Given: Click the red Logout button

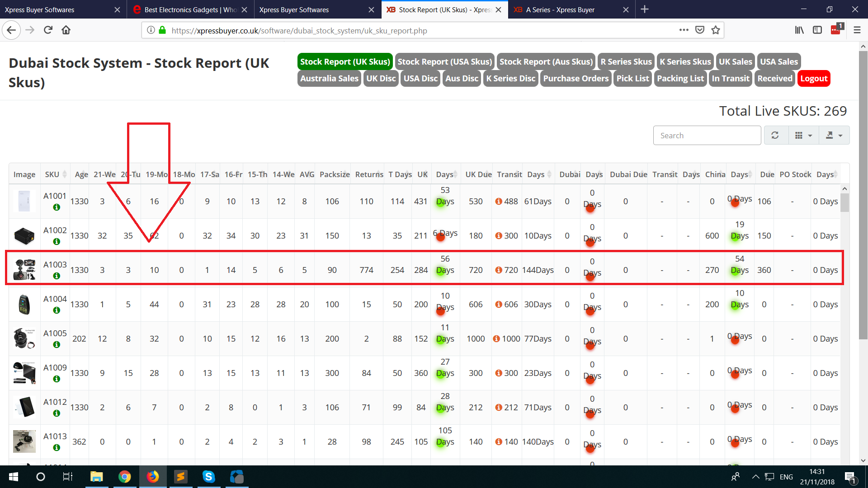Looking at the screenshot, I should 814,79.
